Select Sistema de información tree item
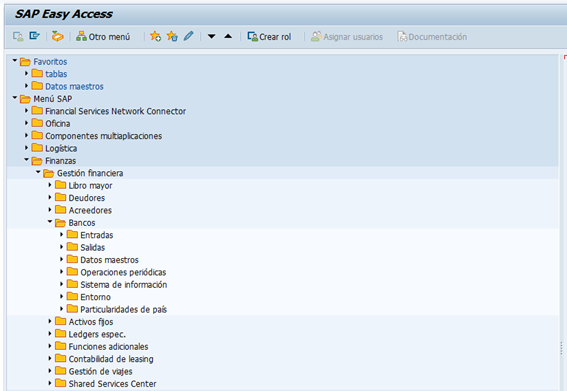 coord(124,285)
